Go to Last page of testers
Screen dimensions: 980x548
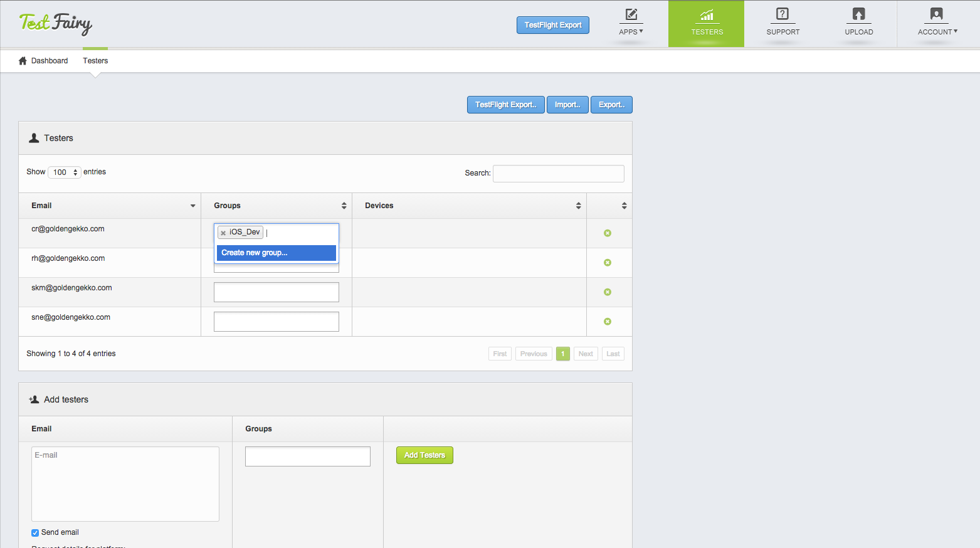click(x=613, y=354)
